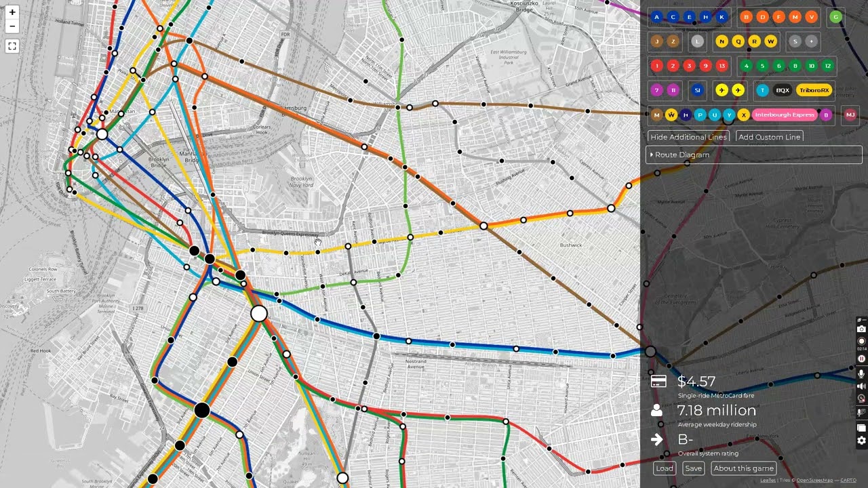The image size is (868, 488).
Task: Select the pink Interbourgh Express line badge
Action: tap(785, 115)
